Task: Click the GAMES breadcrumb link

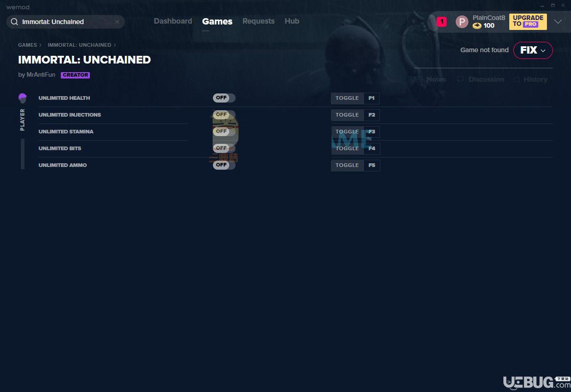Action: pyautogui.click(x=28, y=45)
